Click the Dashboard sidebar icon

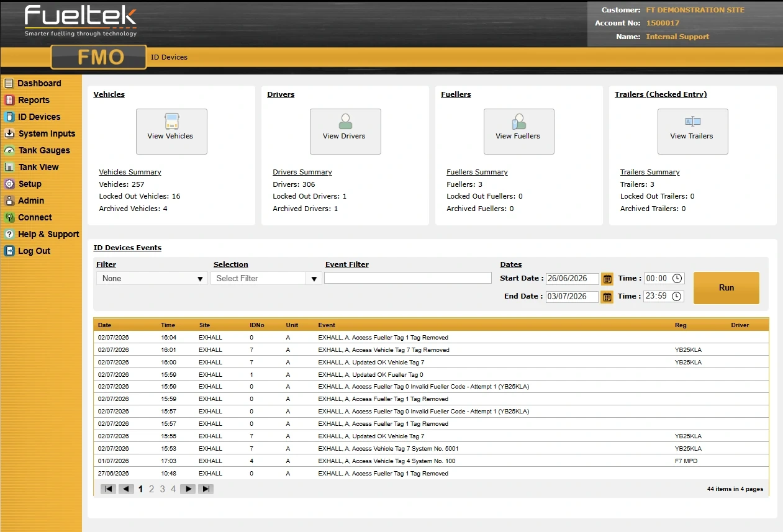(9, 83)
